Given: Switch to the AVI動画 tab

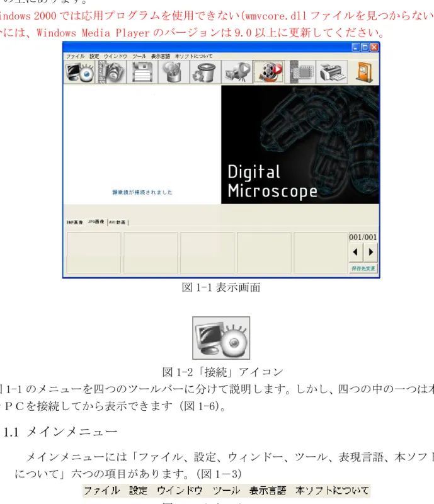Looking at the screenshot, I should (x=117, y=222).
